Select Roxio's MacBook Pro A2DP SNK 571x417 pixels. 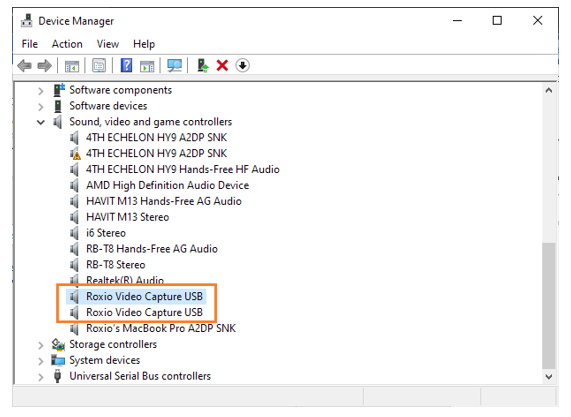pyautogui.click(x=161, y=329)
